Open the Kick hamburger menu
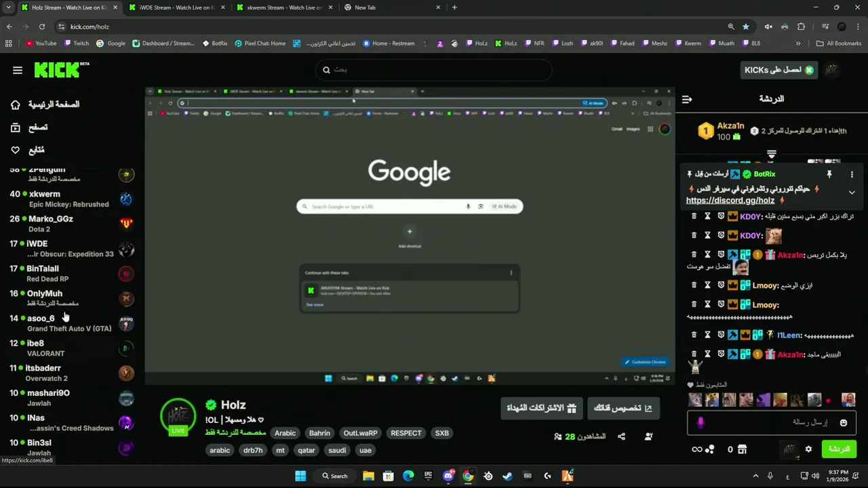 coord(18,70)
